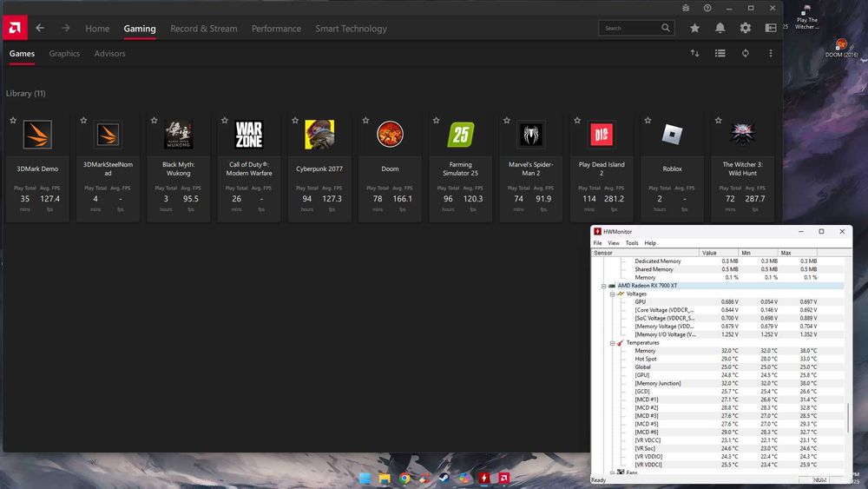This screenshot has width=868, height=489.
Task: Collapse the Temperatures tree node
Action: [x=612, y=343]
